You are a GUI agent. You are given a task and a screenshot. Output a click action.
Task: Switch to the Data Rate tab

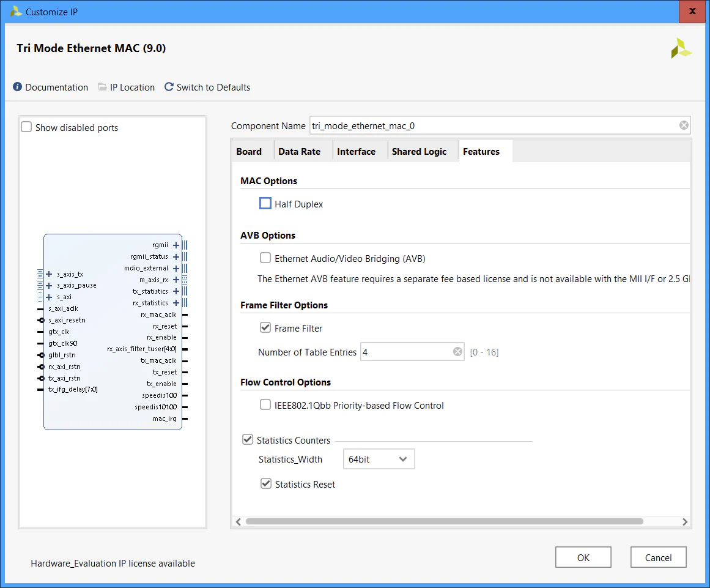tap(299, 151)
